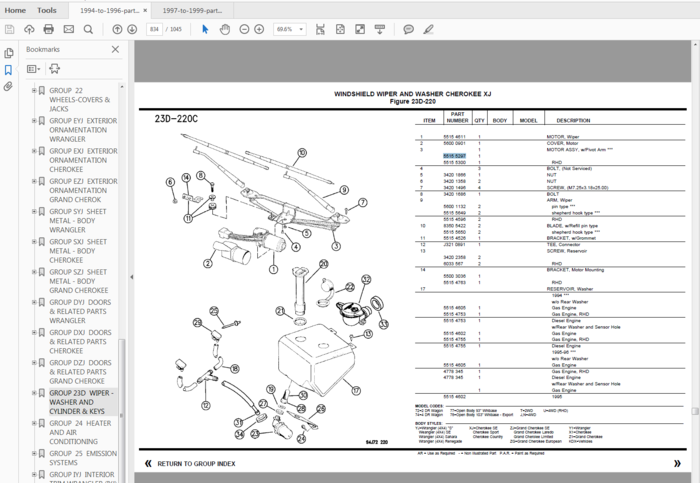Zoom in with plus icon
This screenshot has width=700, height=483.
click(x=259, y=29)
